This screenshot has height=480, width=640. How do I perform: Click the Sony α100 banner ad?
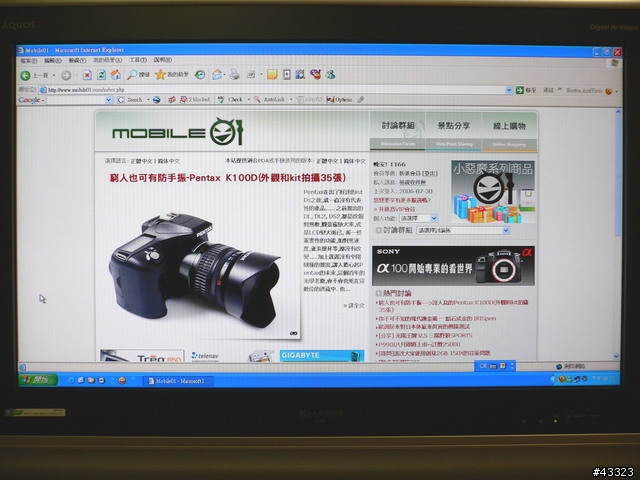[x=453, y=266]
